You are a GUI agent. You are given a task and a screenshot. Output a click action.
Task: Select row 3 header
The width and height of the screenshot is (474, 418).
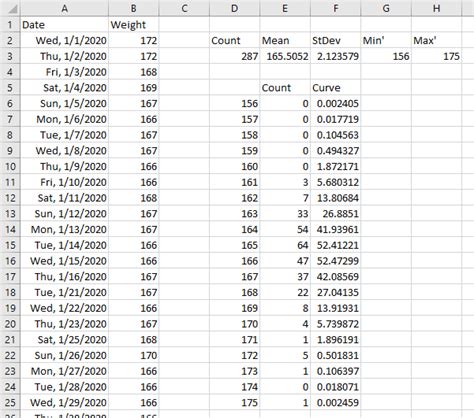[10, 56]
